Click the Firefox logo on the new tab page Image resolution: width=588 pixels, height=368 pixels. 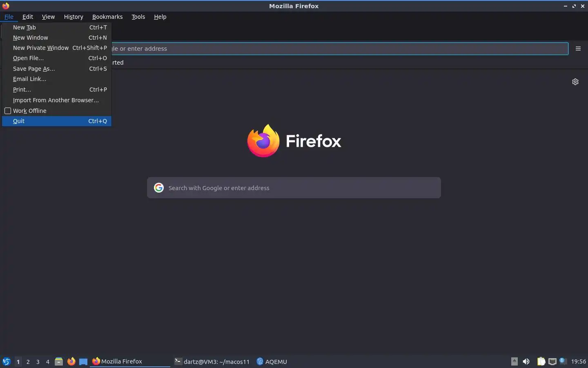pyautogui.click(x=263, y=141)
